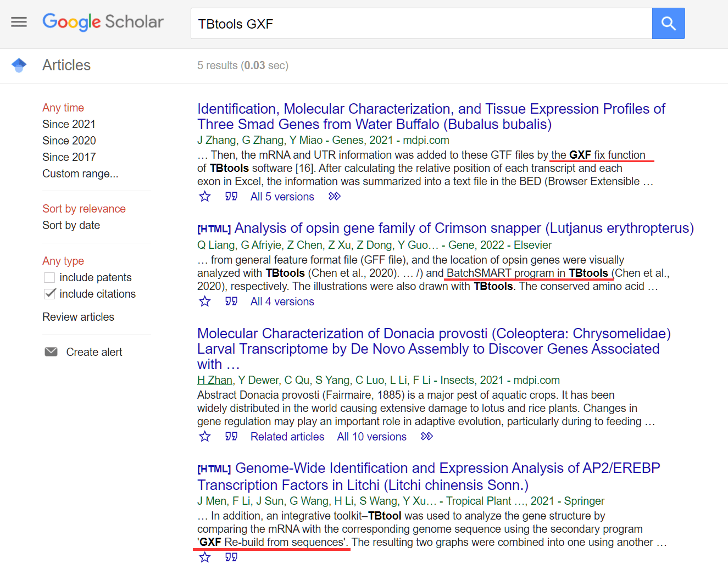The image size is (728, 569).
Task: Open All 4 versions link
Action: [x=282, y=302]
